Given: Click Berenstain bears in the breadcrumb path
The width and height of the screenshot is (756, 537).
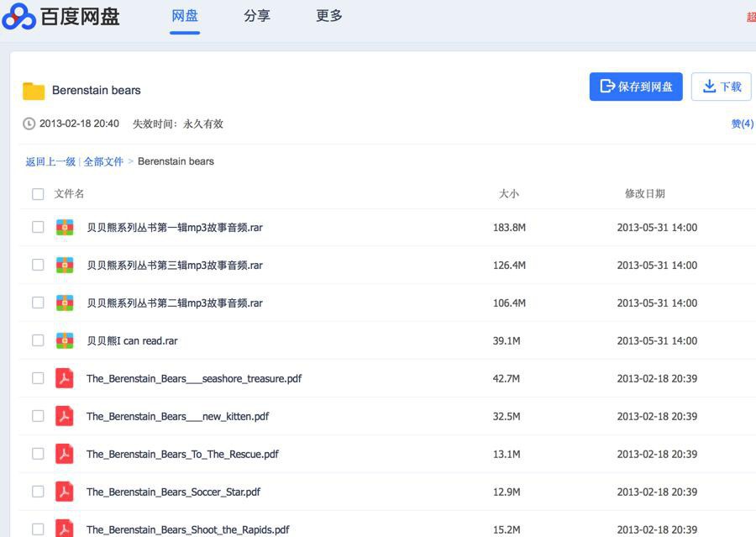Looking at the screenshot, I should point(176,161).
